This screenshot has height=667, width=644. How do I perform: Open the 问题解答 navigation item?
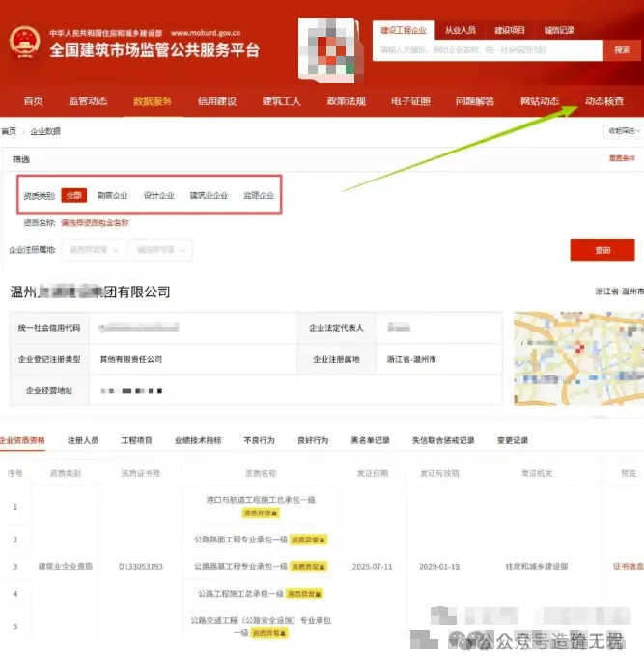[x=475, y=101]
